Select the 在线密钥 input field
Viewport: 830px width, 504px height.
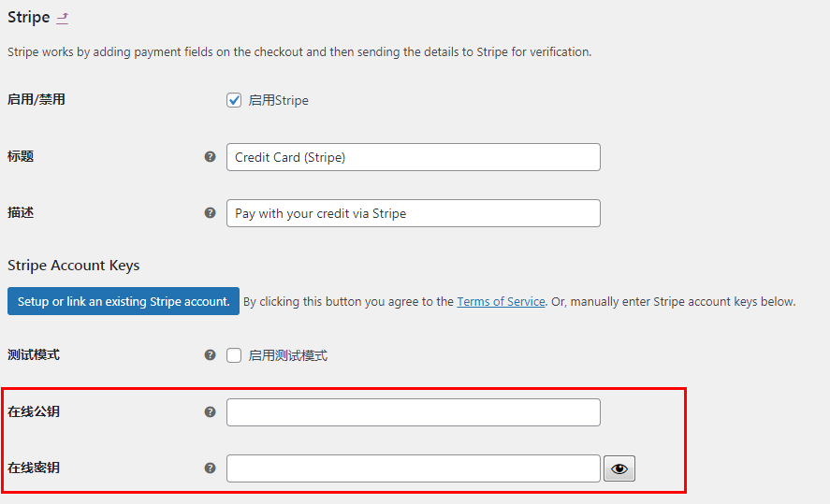(413, 468)
